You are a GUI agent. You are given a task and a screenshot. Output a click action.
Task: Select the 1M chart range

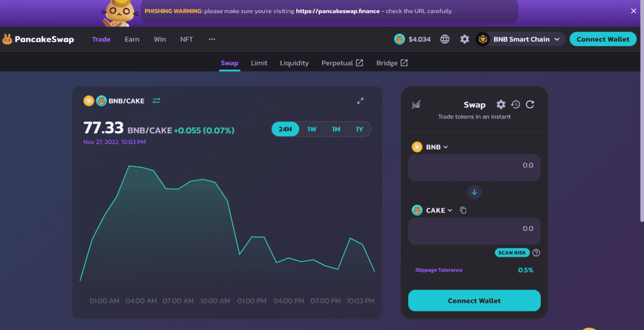click(x=336, y=129)
